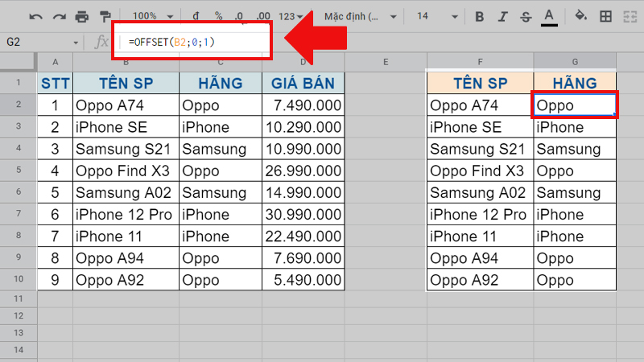Select cell G9 containing Oppo
The width and height of the screenshot is (644, 362).
pos(575,257)
